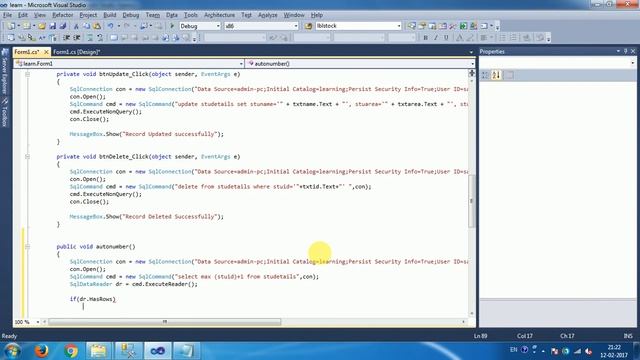640x360 pixels.
Task: Close the Form1.cs* tab
Action: [x=46, y=52]
